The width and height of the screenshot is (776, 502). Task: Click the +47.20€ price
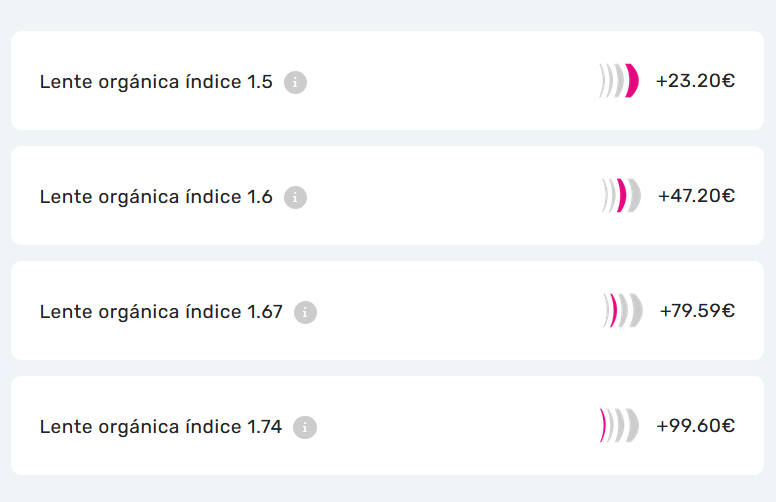pyautogui.click(x=696, y=196)
